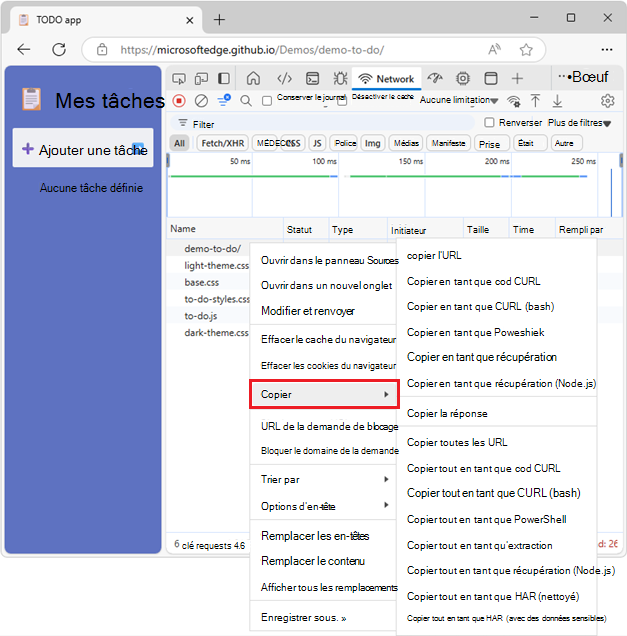Open Read aloud icon in address bar
This screenshot has height=636, width=627.
pyautogui.click(x=494, y=49)
